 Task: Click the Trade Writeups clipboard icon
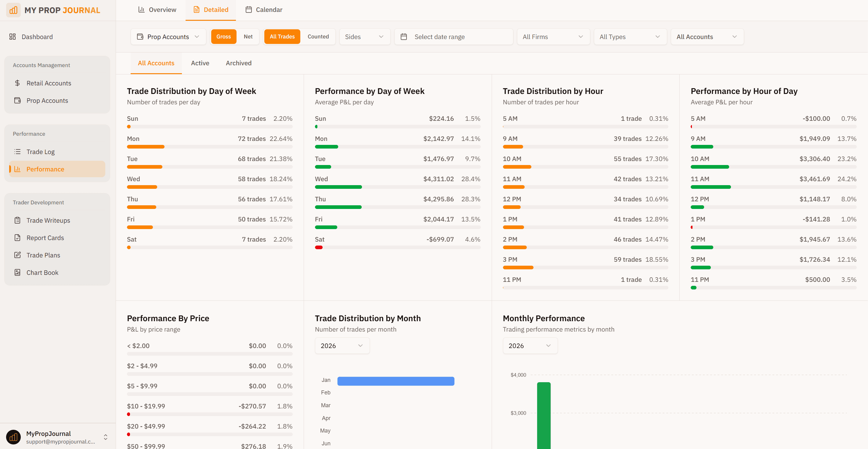17,220
